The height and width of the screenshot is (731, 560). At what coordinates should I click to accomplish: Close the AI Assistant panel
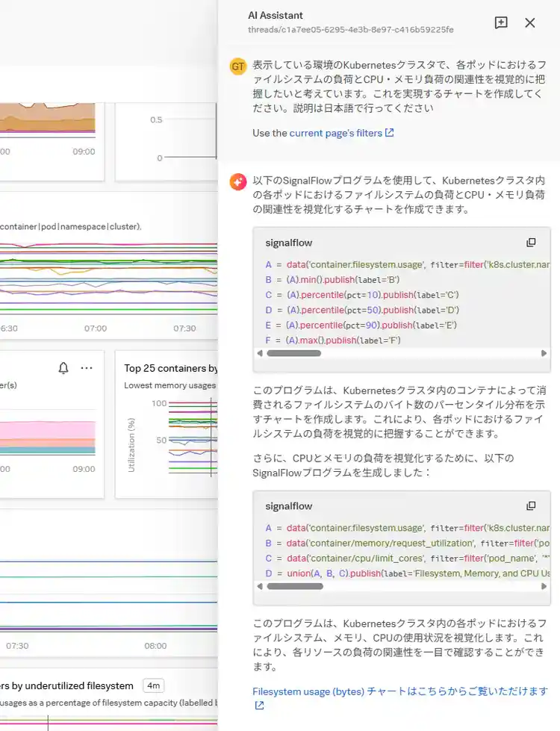(529, 22)
